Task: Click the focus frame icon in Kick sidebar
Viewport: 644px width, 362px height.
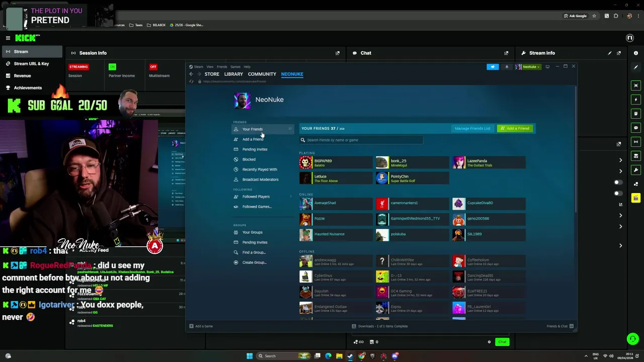Action: coord(636,85)
